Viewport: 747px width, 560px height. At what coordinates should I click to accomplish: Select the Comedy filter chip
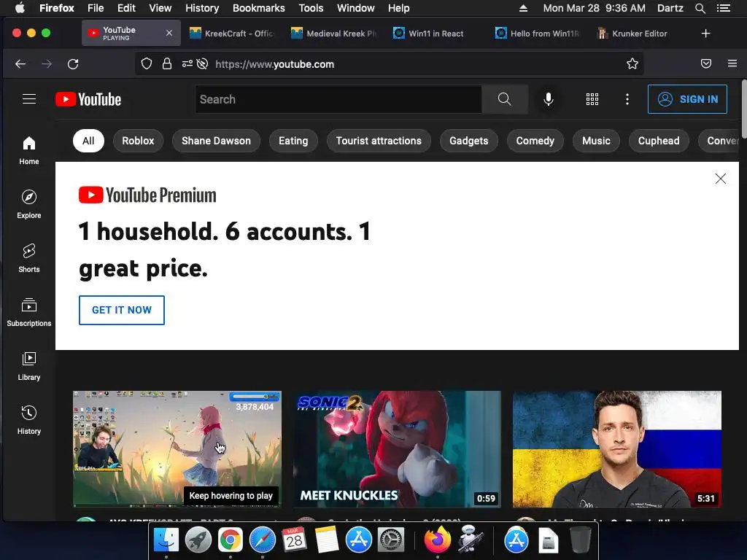[535, 141]
